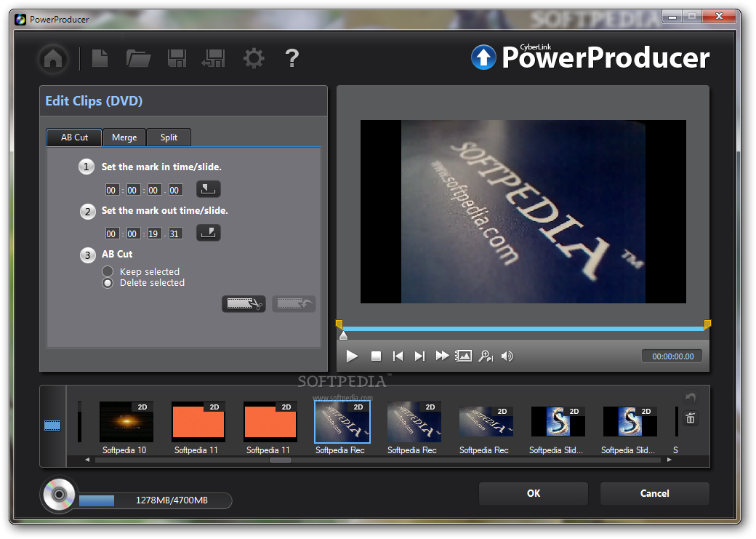Go to the Home screen icon
This screenshot has height=539, width=756.
[x=53, y=59]
